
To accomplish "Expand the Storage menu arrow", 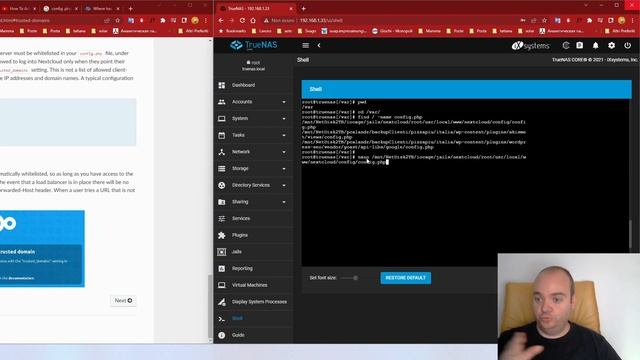I will point(284,169).
